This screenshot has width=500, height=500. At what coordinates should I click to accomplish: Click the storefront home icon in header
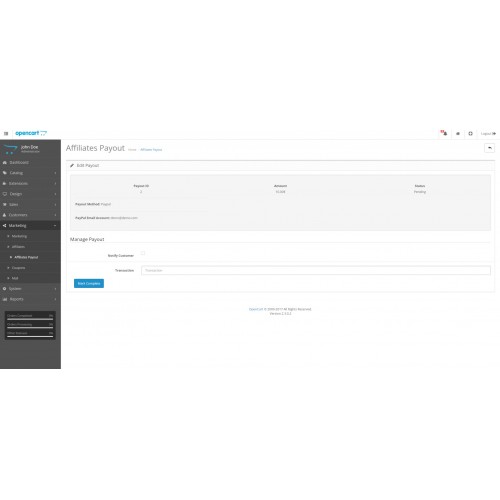coord(458,133)
